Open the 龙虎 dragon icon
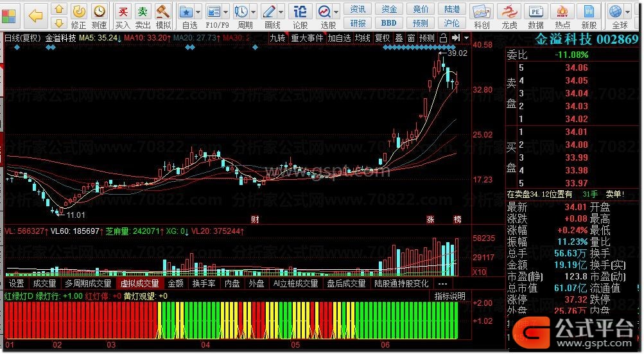This screenshot has width=644, height=354. point(509,12)
